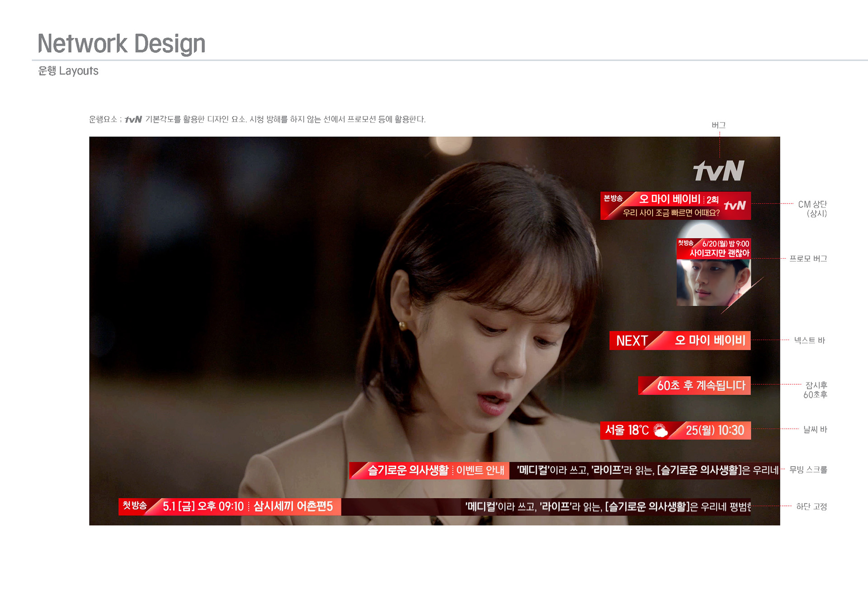Click the inline tvN logo in description

[x=133, y=119]
